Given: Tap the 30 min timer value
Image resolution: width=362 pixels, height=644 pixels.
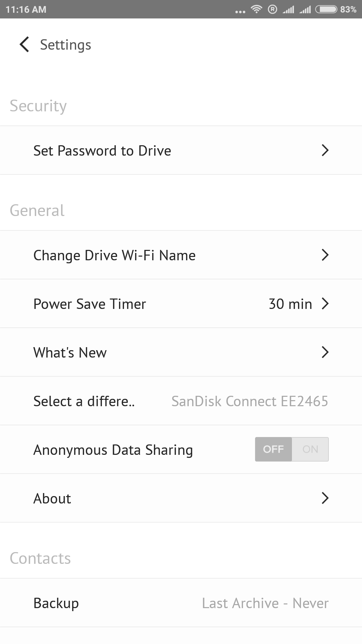Looking at the screenshot, I should pos(290,304).
